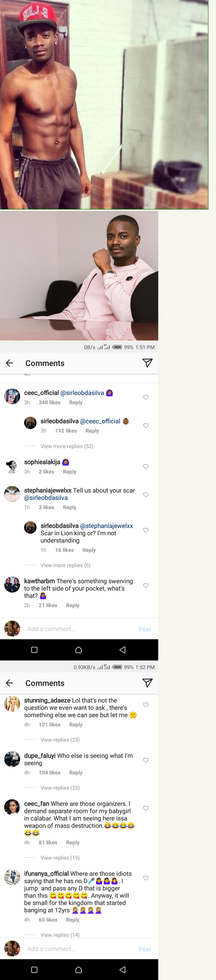Like ifunanya_official's comment with heart

pos(146,878)
